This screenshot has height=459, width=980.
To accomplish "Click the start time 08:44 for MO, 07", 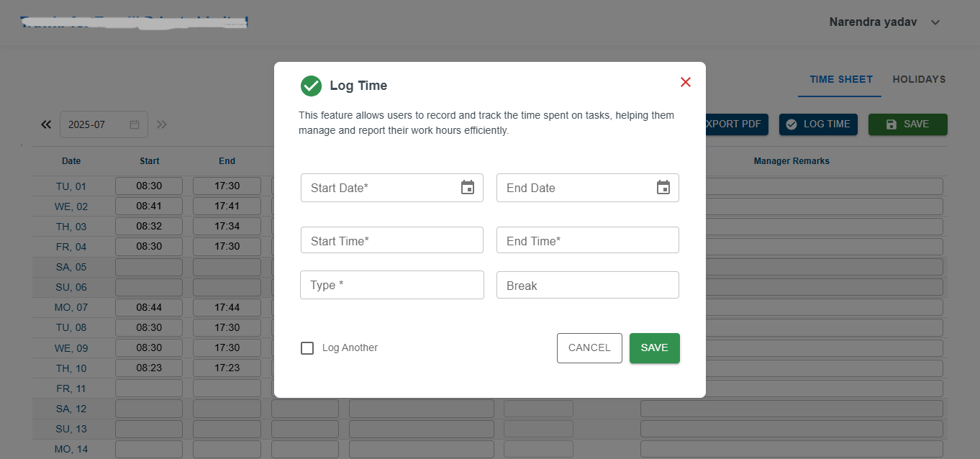I will (149, 307).
